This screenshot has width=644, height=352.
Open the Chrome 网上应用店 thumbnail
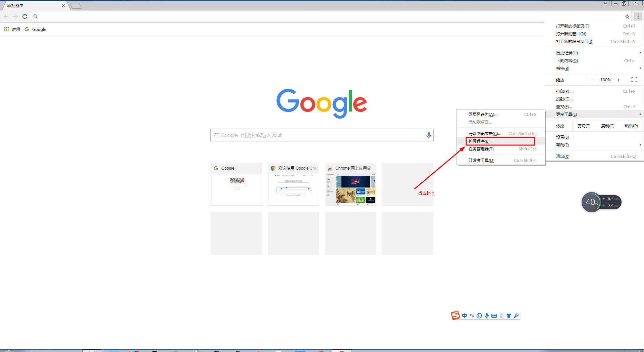(x=351, y=184)
